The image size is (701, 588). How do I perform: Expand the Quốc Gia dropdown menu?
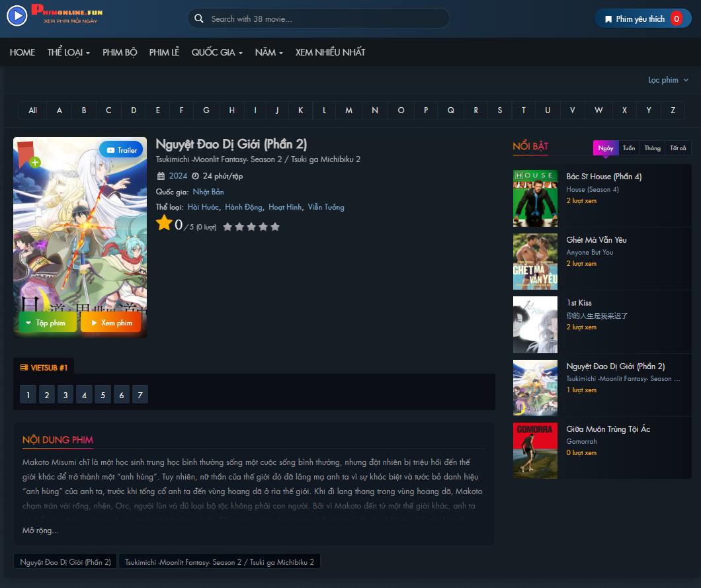(x=217, y=52)
